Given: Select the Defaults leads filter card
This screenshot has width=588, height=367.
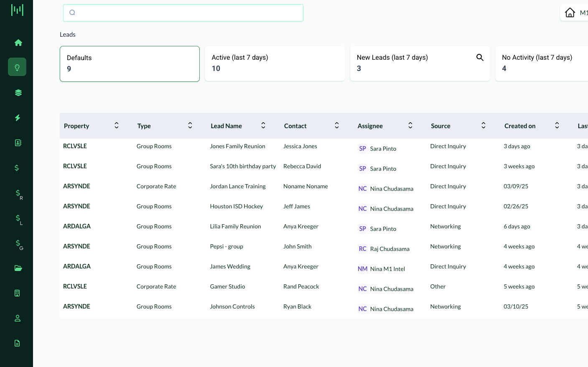Looking at the screenshot, I should 130,63.
